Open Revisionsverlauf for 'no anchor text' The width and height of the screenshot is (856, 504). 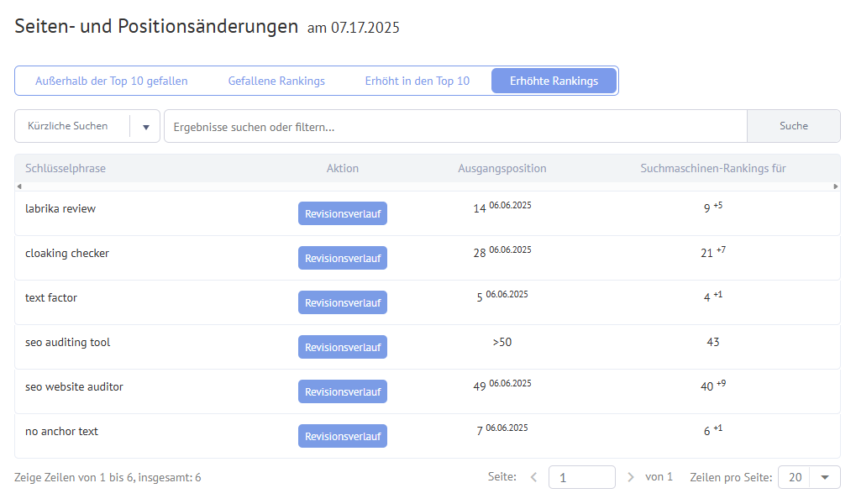[x=343, y=436]
